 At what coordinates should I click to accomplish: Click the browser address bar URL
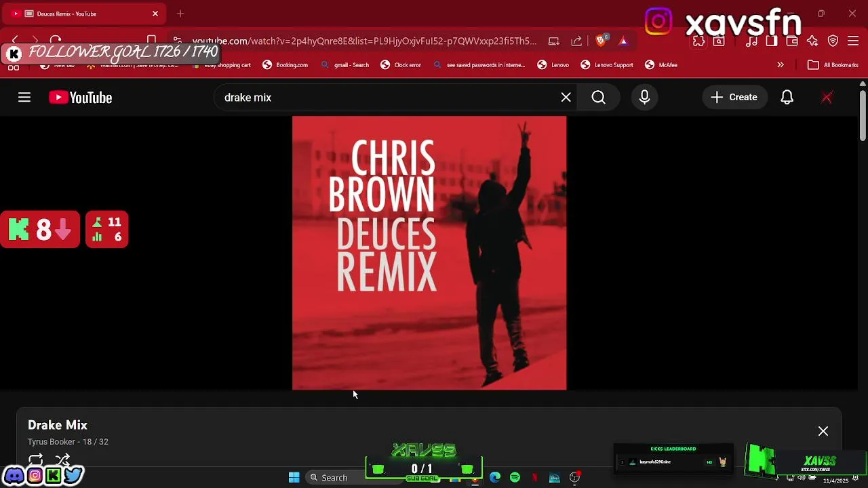pos(364,41)
